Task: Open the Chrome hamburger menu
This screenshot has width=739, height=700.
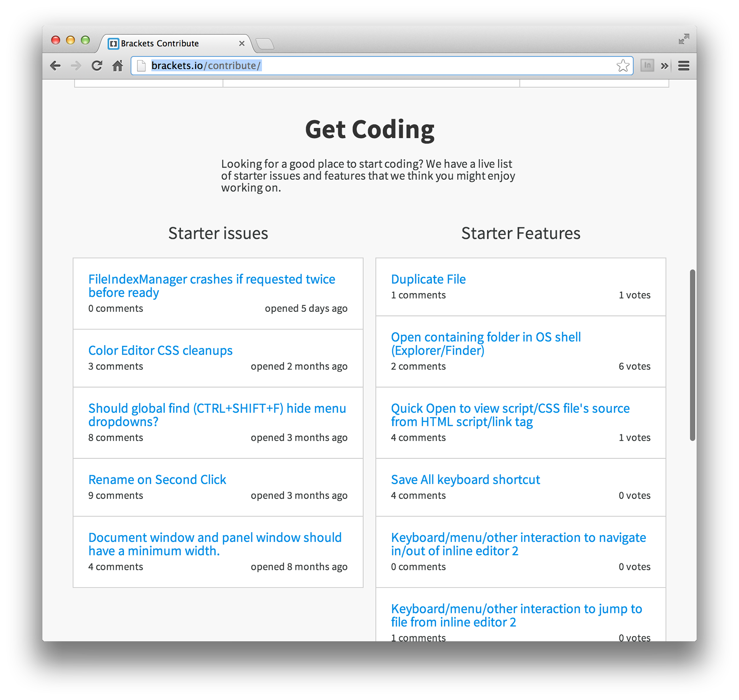Action: coord(684,66)
